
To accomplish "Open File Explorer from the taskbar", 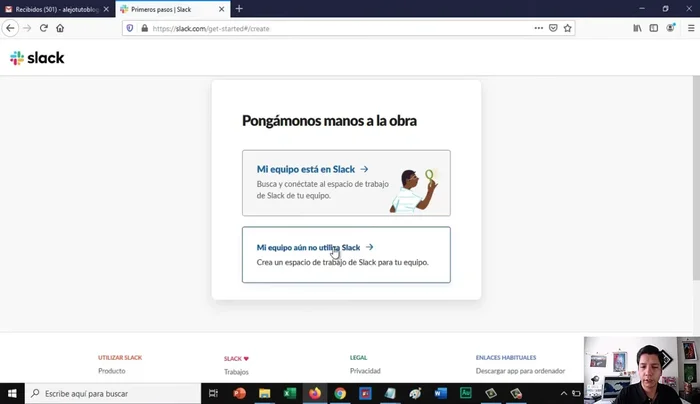I will [x=264, y=393].
